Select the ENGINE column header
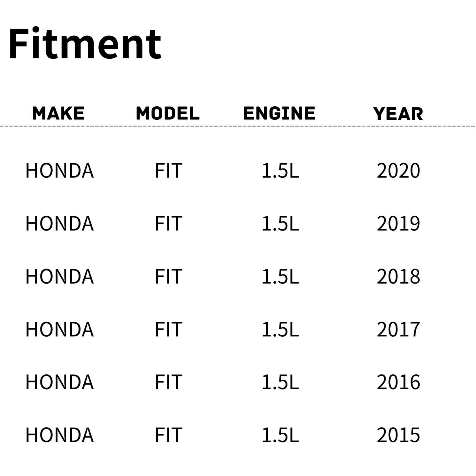This screenshot has height=476, width=476. click(279, 113)
